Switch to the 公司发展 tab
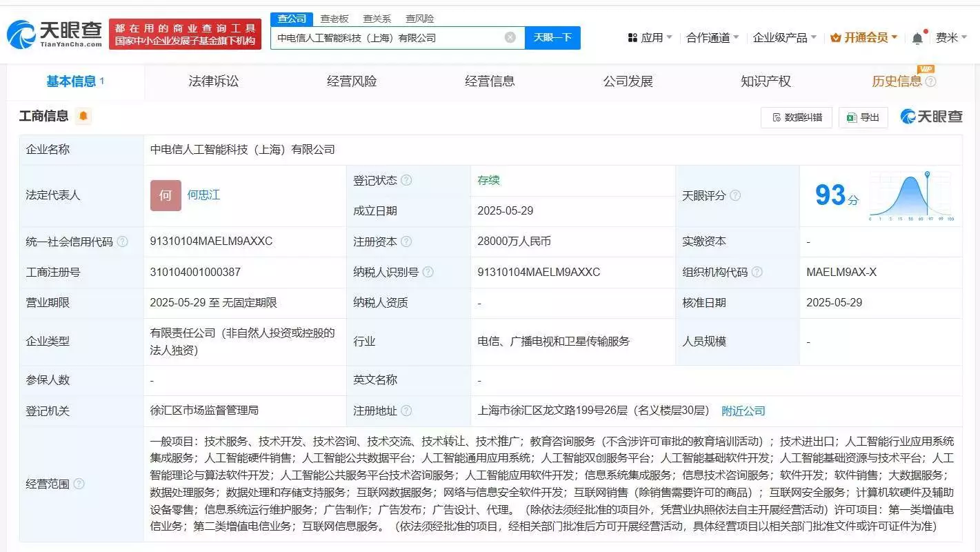The width and height of the screenshot is (980, 552). click(628, 81)
